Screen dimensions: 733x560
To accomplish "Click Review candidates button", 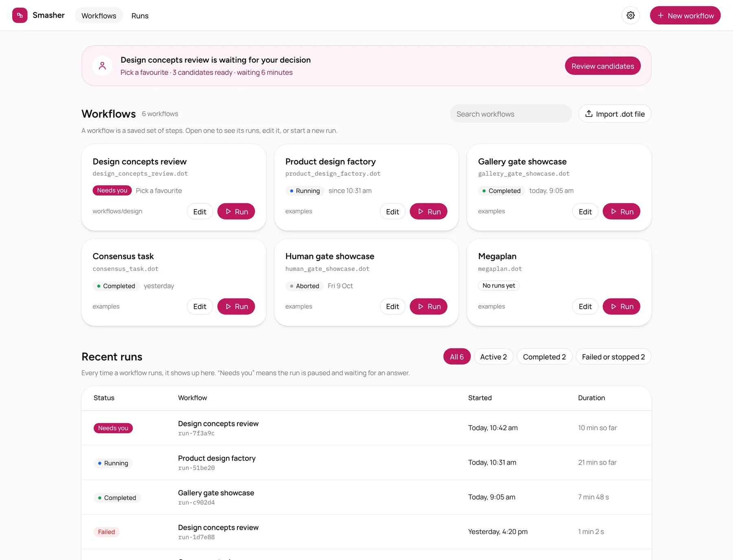I will (602, 66).
